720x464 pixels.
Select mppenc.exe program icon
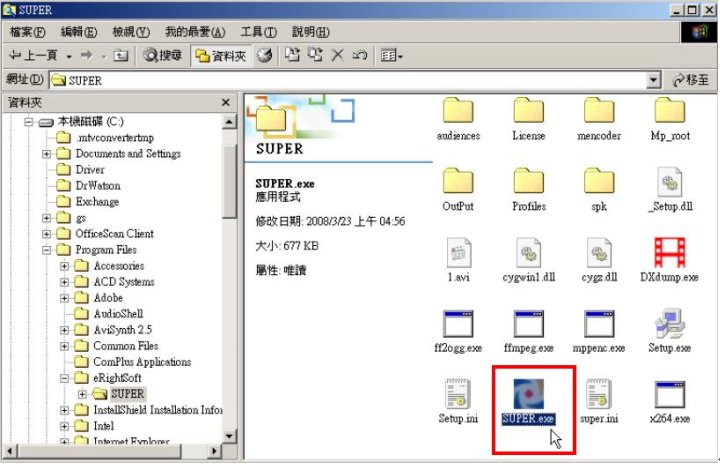(x=599, y=323)
